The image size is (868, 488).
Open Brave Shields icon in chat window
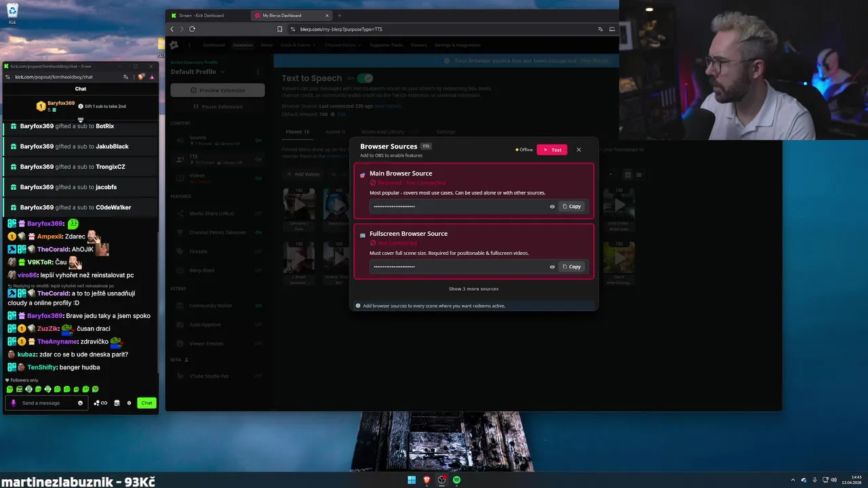[141, 77]
